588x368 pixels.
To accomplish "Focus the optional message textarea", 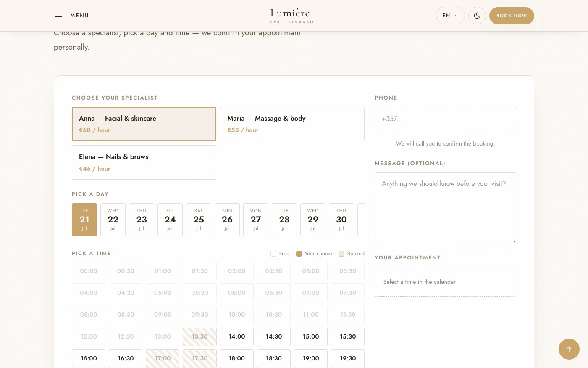I will 445,208.
